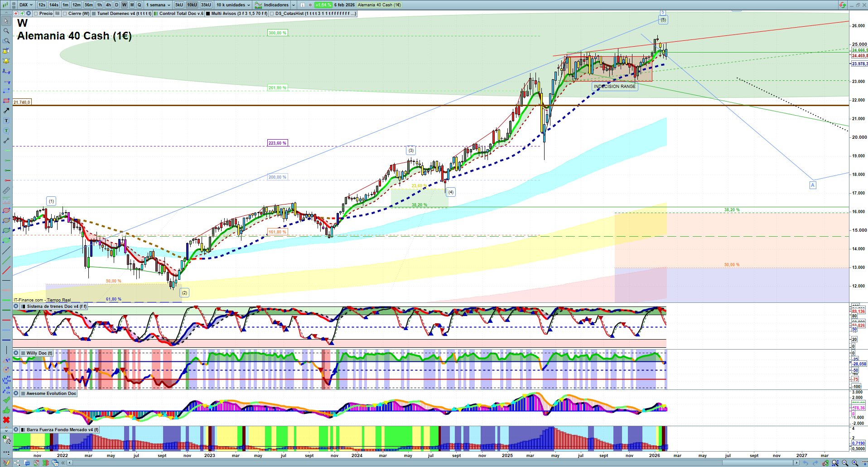Select the yellow alert bell tool

click(x=6, y=61)
